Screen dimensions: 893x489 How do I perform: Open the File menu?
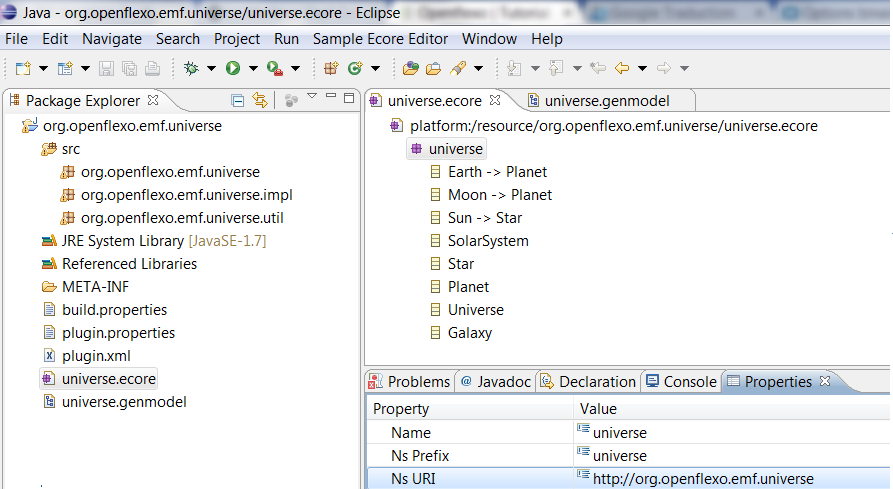(17, 39)
